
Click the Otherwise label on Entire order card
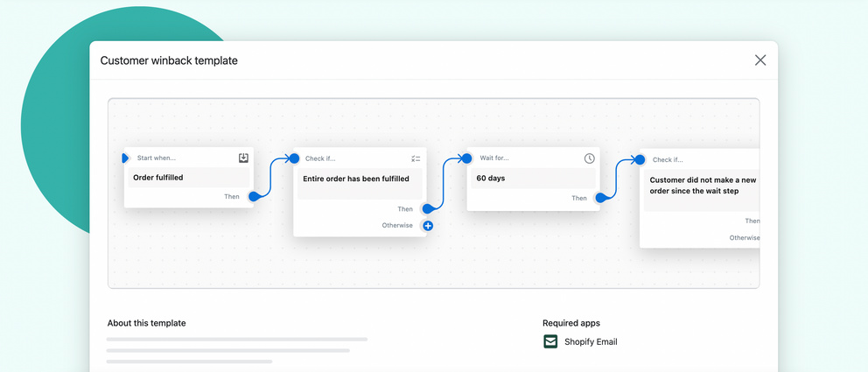click(397, 226)
